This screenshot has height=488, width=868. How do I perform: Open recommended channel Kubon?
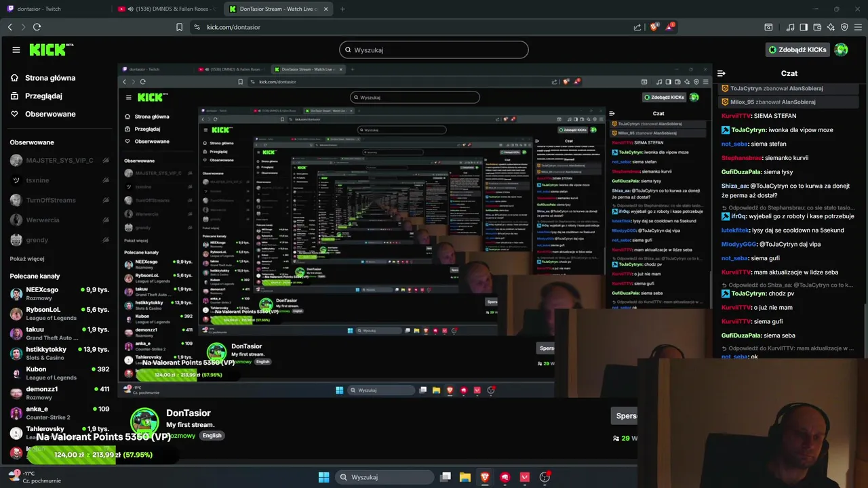point(60,373)
